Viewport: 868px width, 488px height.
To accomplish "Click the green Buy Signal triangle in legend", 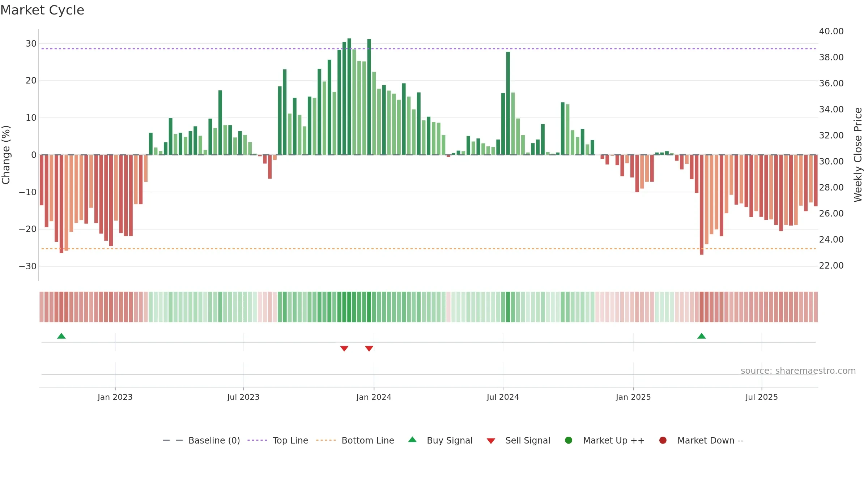I will coord(412,440).
